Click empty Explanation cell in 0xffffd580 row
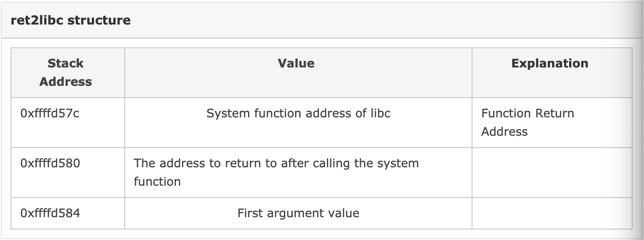The width and height of the screenshot is (644, 240). [x=552, y=173]
